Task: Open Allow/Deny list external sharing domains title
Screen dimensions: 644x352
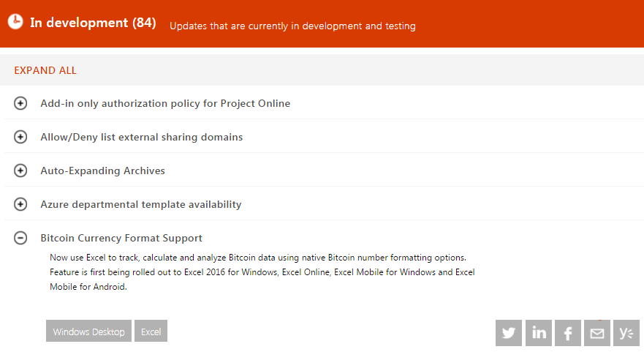Action: click(142, 137)
